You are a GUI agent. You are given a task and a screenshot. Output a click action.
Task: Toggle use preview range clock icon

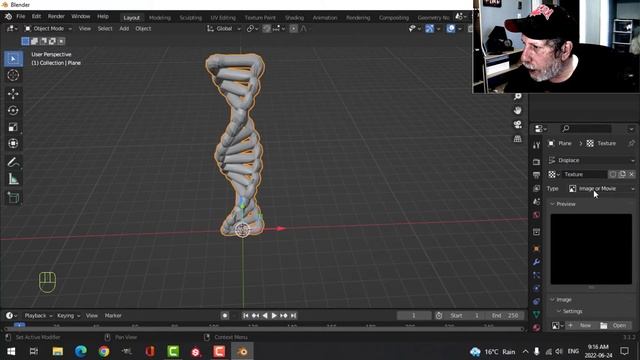439,316
